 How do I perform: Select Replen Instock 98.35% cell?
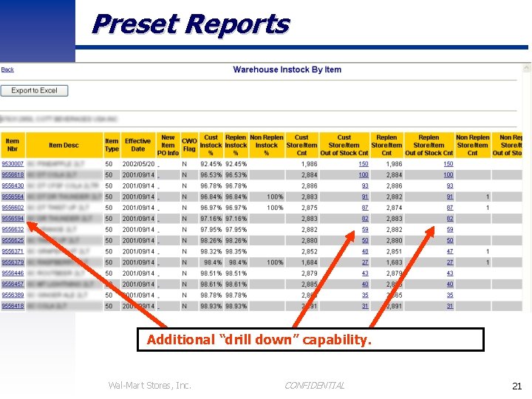[236, 251]
